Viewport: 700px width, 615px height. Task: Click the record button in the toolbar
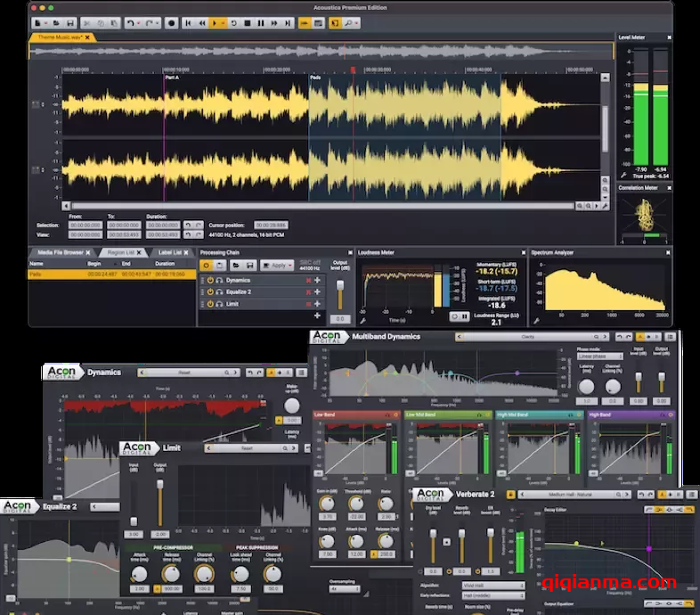[171, 22]
